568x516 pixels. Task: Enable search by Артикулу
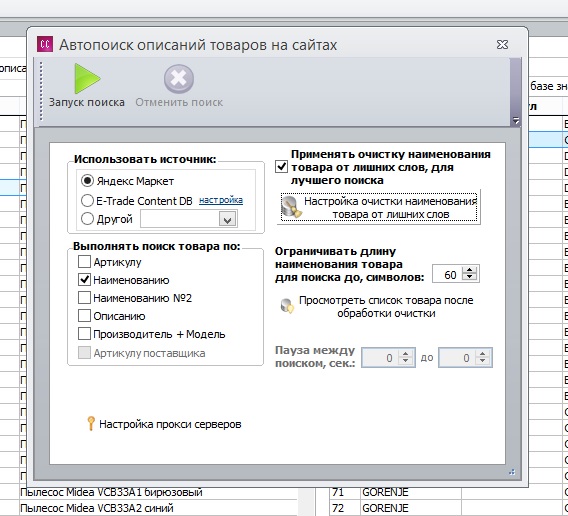[x=84, y=262]
